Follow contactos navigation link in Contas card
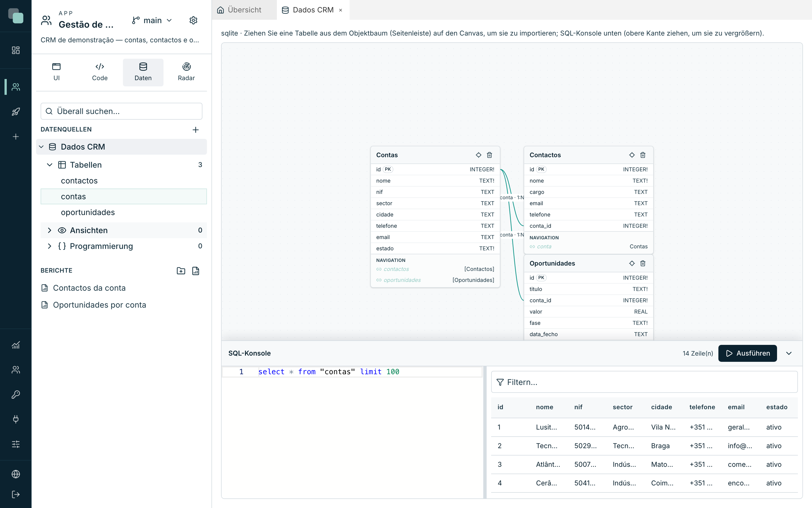This screenshot has width=812, height=508. tap(396, 269)
